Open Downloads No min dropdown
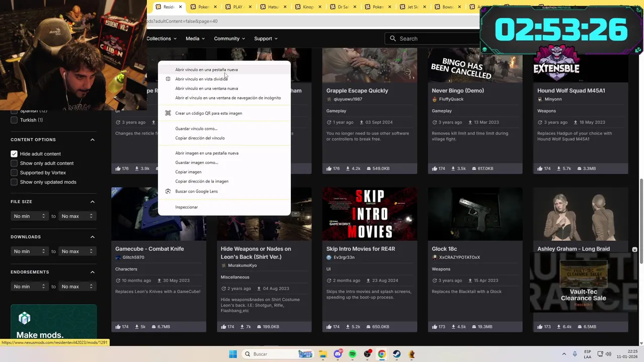 point(30,251)
